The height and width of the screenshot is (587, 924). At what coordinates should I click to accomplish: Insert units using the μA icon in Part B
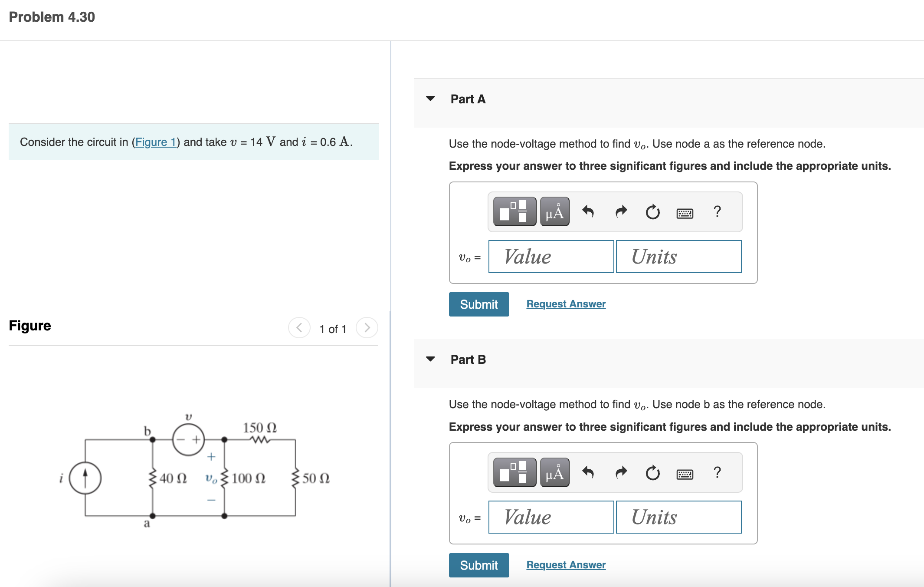pyautogui.click(x=555, y=473)
